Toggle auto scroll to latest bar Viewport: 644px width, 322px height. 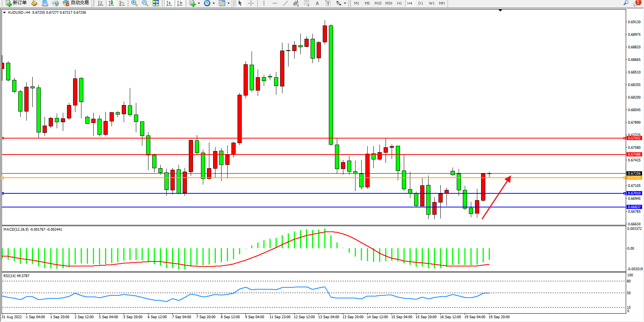click(169, 3)
